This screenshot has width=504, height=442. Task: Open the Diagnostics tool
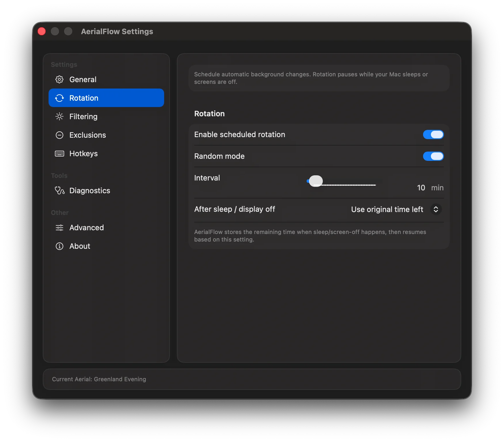tap(90, 190)
